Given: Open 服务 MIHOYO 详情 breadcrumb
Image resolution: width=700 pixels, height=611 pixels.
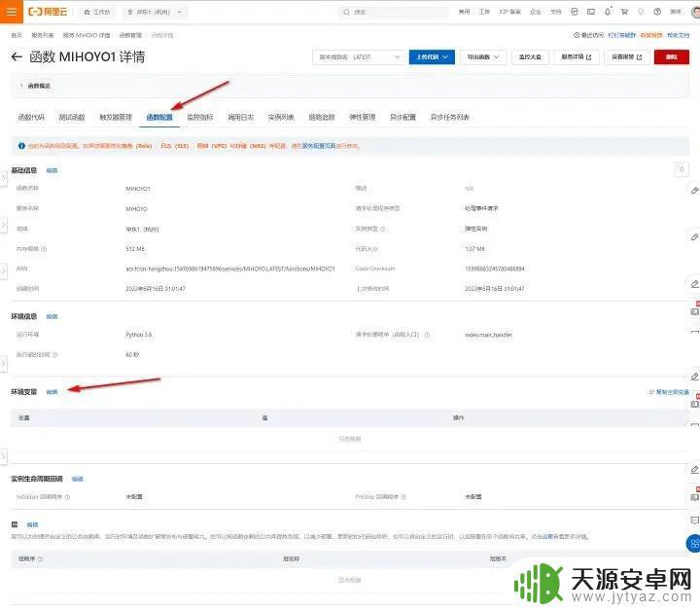Looking at the screenshot, I should tap(87, 35).
